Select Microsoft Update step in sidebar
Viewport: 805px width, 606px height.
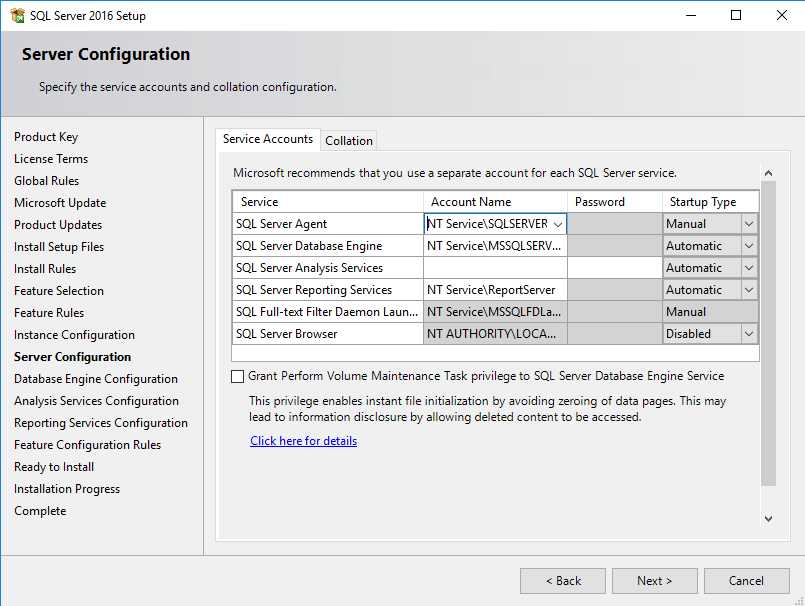60,203
